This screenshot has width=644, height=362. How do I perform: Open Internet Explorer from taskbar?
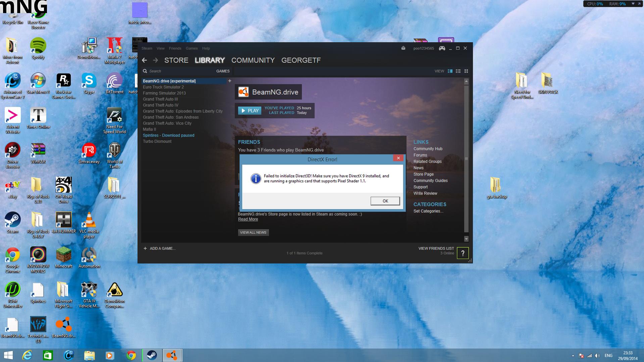tap(27, 355)
